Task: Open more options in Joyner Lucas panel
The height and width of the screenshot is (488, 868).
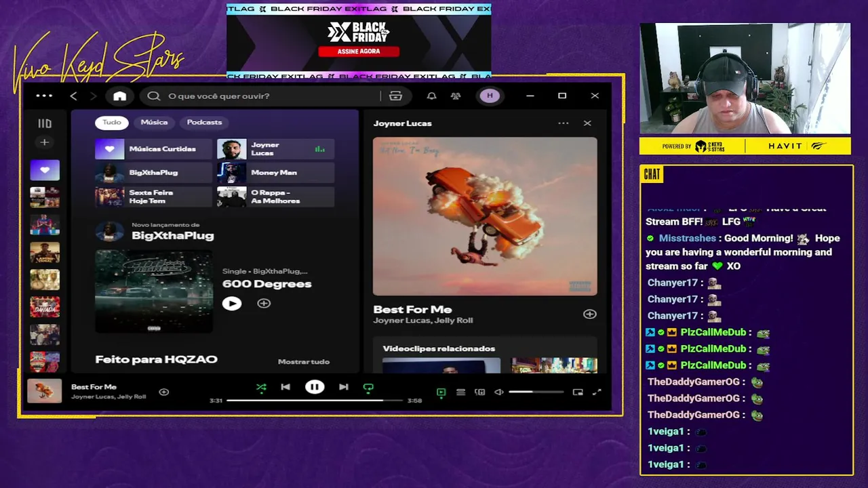Action: [x=563, y=123]
